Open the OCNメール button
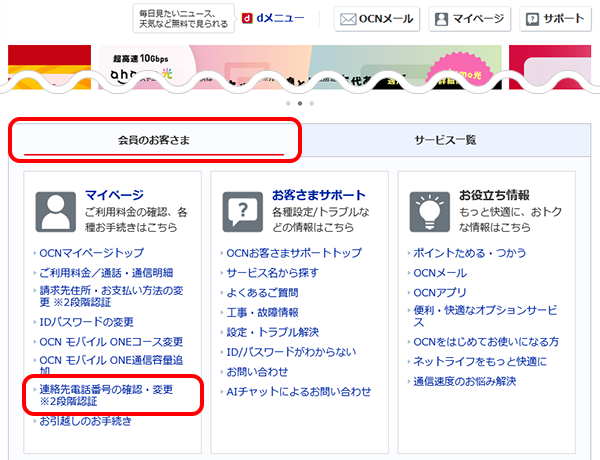This screenshot has width=600, height=460. point(377,19)
